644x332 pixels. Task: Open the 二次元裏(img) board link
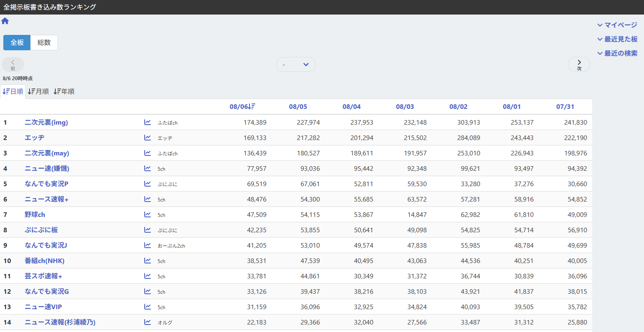(x=46, y=123)
